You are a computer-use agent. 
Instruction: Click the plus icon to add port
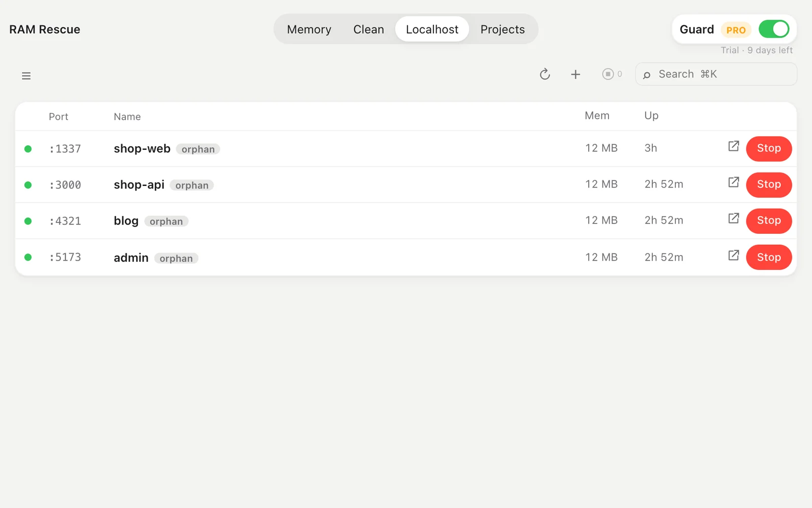click(576, 75)
